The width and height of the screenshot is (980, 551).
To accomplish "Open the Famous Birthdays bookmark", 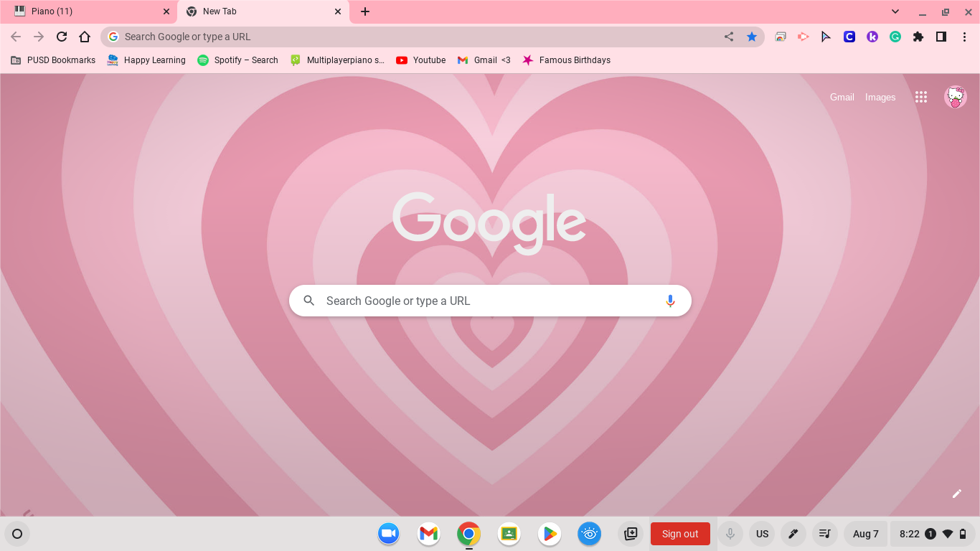I will coord(566,60).
